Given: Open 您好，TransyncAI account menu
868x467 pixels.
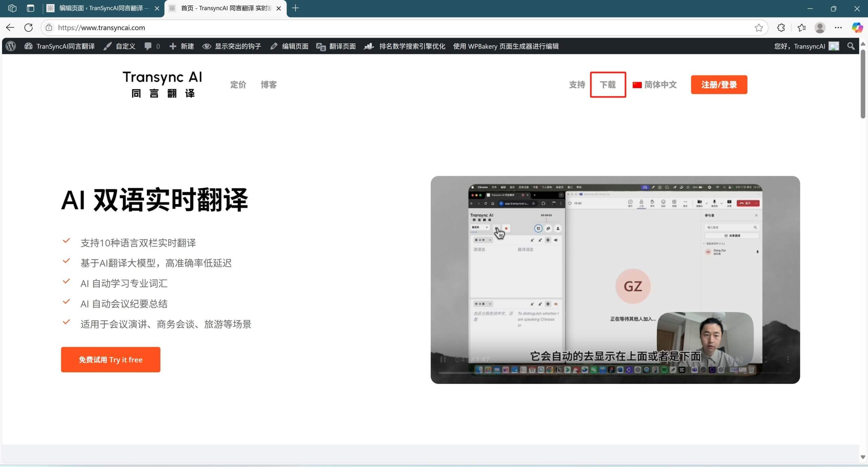Looking at the screenshot, I should (x=806, y=46).
